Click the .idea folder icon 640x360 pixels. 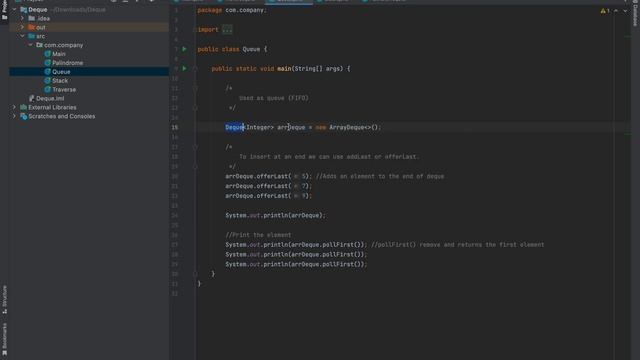coord(32,18)
